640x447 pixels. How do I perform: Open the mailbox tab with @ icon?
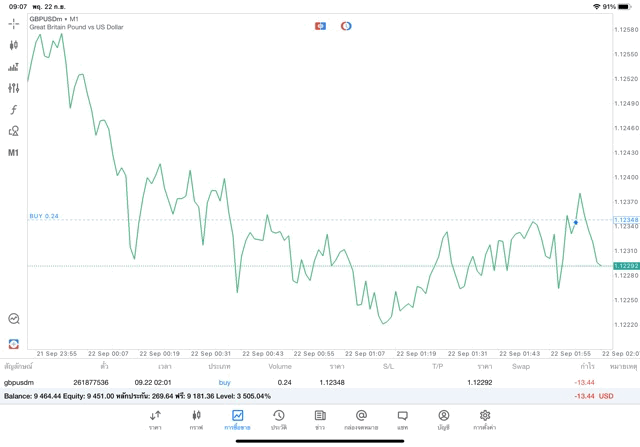[x=361, y=420]
